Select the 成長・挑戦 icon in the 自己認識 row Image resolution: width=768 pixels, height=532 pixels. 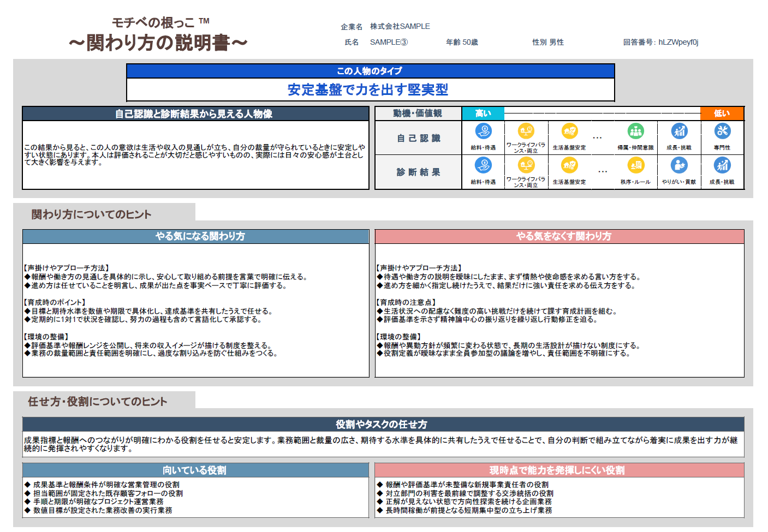point(679,131)
